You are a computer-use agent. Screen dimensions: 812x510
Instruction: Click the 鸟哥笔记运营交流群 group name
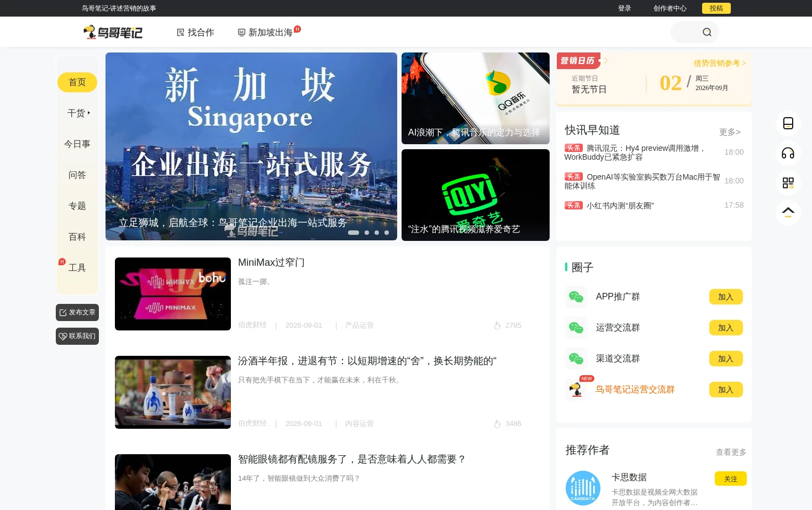(635, 390)
